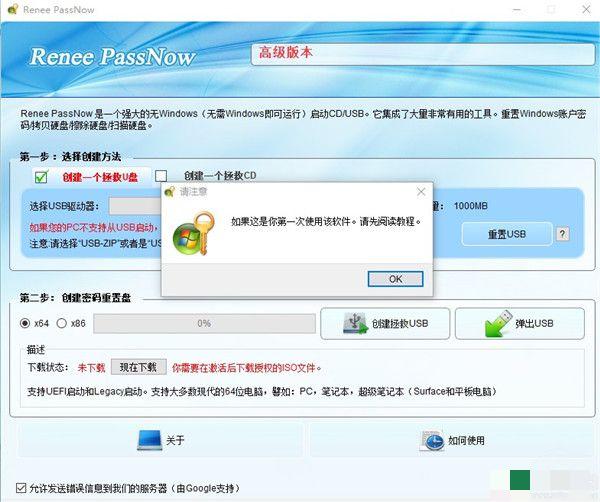Minimize the Renee PassNow main window
This screenshot has height=502, width=600.
coord(517,9)
